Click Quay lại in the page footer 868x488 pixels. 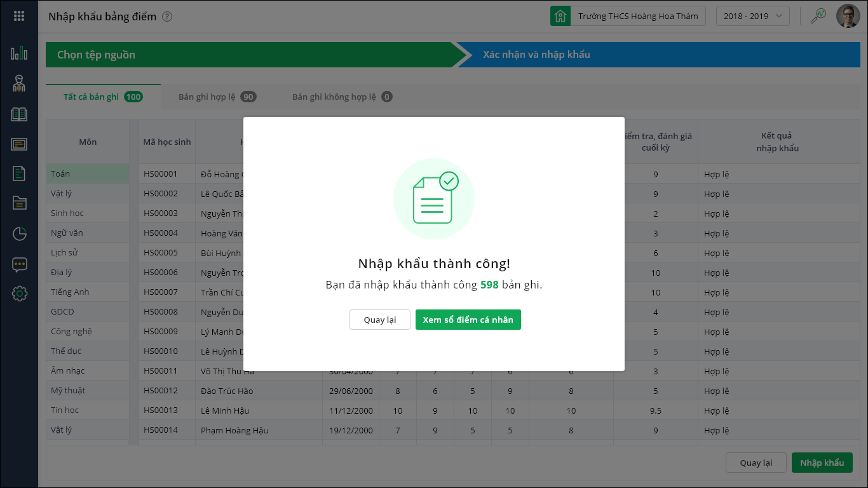coord(756,463)
